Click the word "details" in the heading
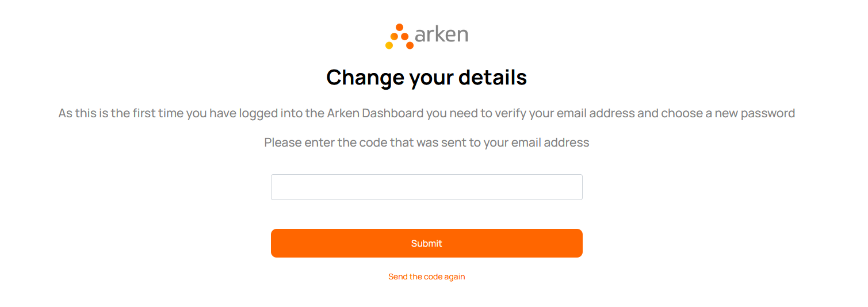 tap(494, 77)
